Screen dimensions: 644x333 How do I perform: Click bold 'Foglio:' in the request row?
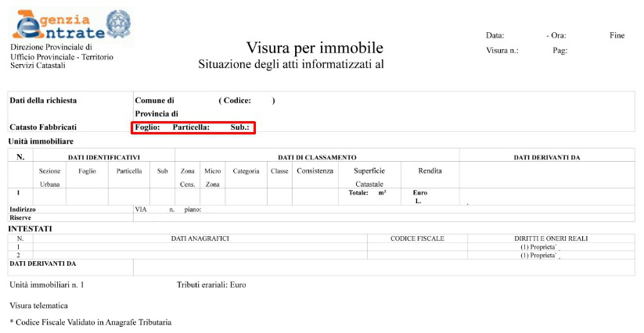click(x=147, y=127)
